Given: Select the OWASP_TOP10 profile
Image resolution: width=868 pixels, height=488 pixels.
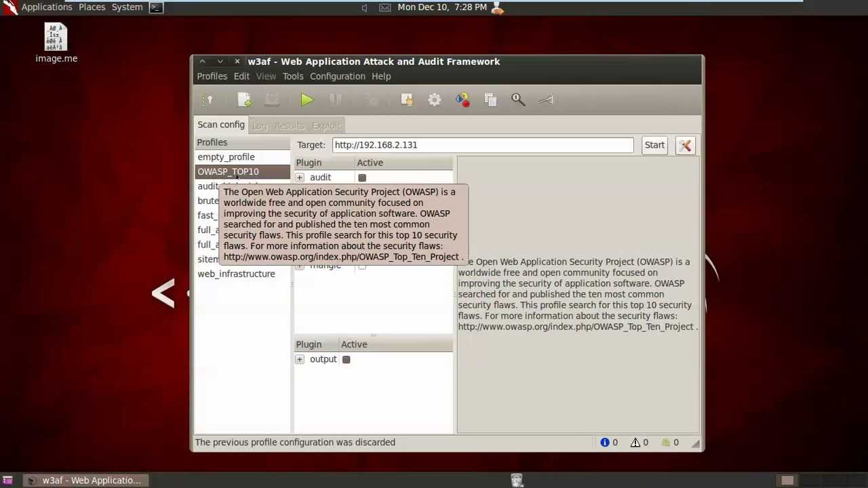Looking at the screenshot, I should click(x=243, y=171).
